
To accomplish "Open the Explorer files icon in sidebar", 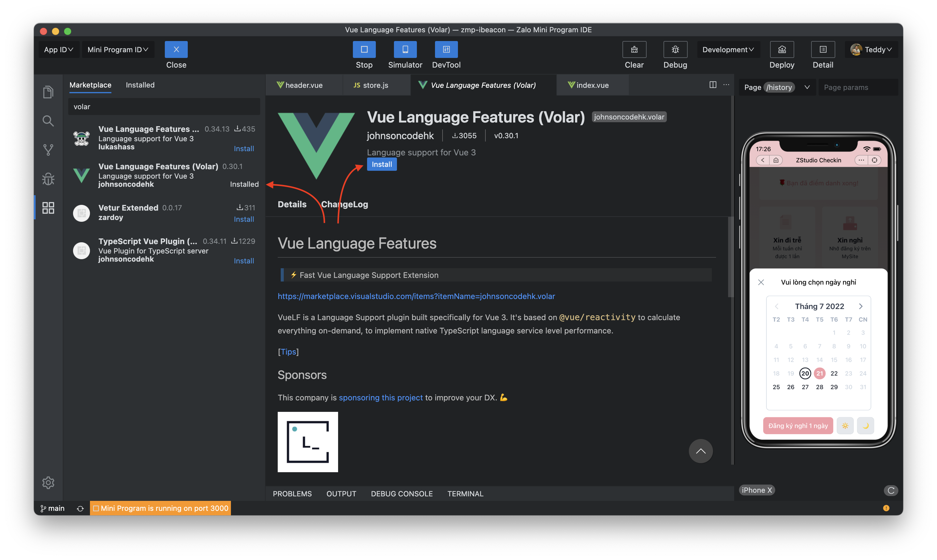I will [x=48, y=92].
